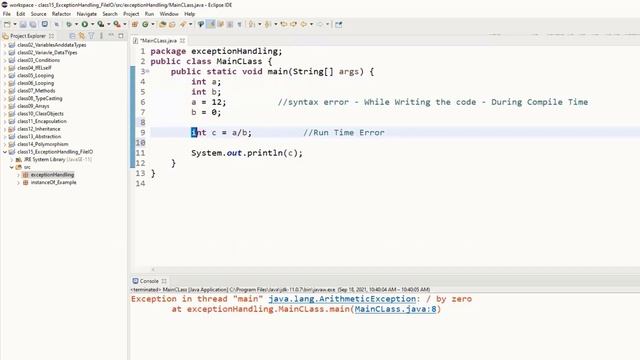Open the Navigate menu
Screen dimensions: 640x360
click(x=87, y=14)
